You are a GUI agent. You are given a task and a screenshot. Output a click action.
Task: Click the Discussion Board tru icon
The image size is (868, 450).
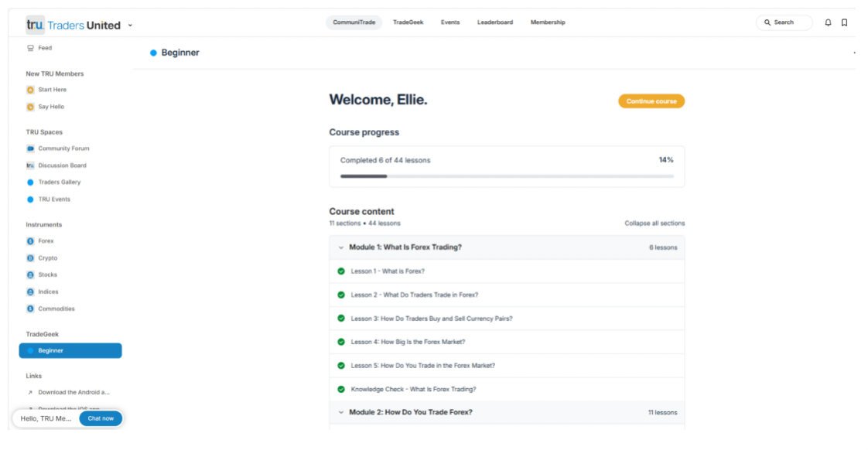pyautogui.click(x=30, y=165)
